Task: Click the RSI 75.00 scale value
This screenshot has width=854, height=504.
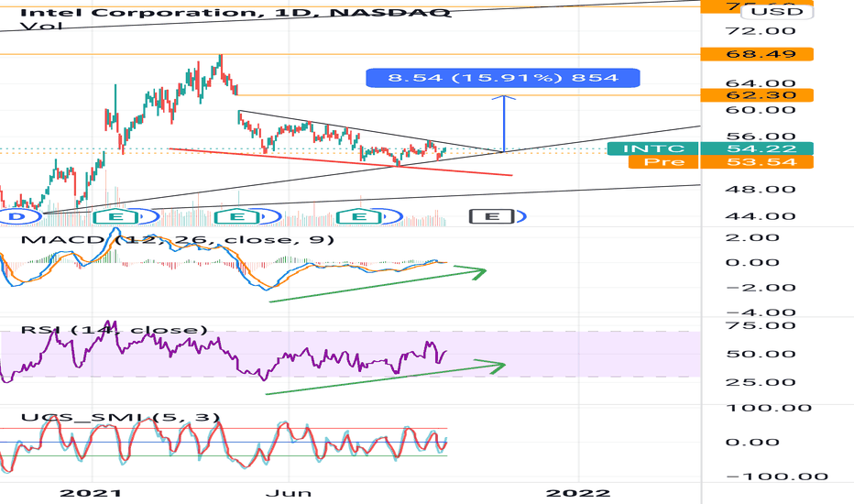Action: (x=761, y=326)
